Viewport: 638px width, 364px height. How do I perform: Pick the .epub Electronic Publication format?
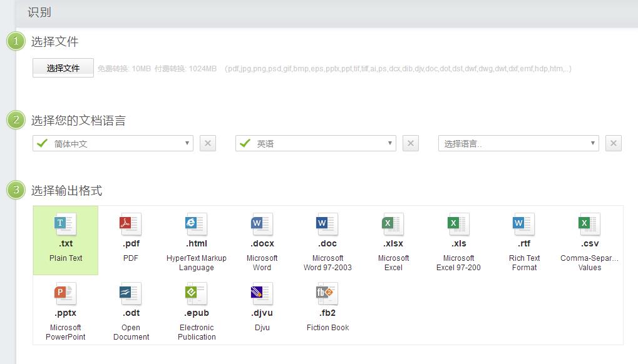point(197,310)
